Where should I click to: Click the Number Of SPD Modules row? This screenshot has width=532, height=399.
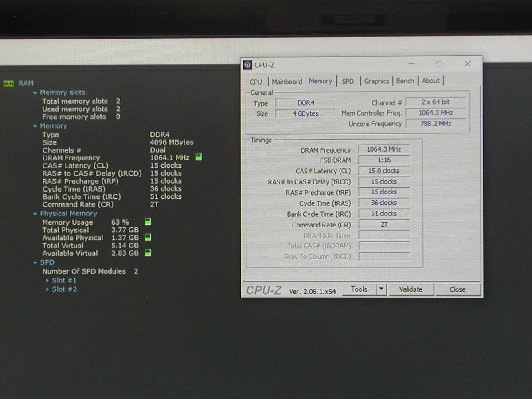pyautogui.click(x=90, y=271)
